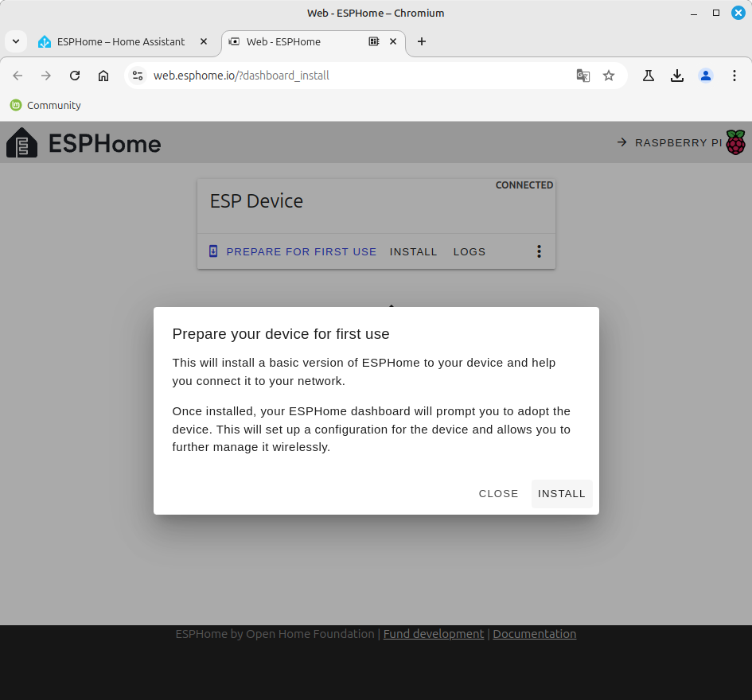Viewport: 752px width, 700px height.
Task: Click the Raspberry Pi logo icon
Action: pos(736,142)
